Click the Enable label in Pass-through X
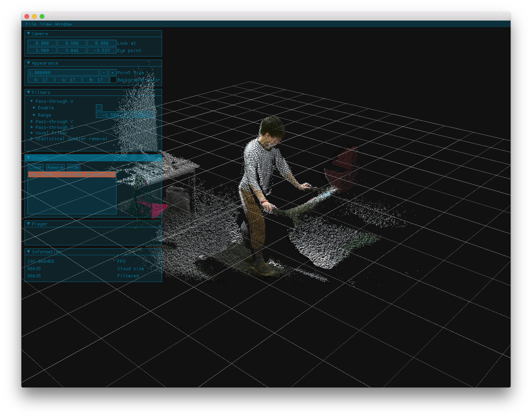The image size is (532, 418). coord(46,108)
